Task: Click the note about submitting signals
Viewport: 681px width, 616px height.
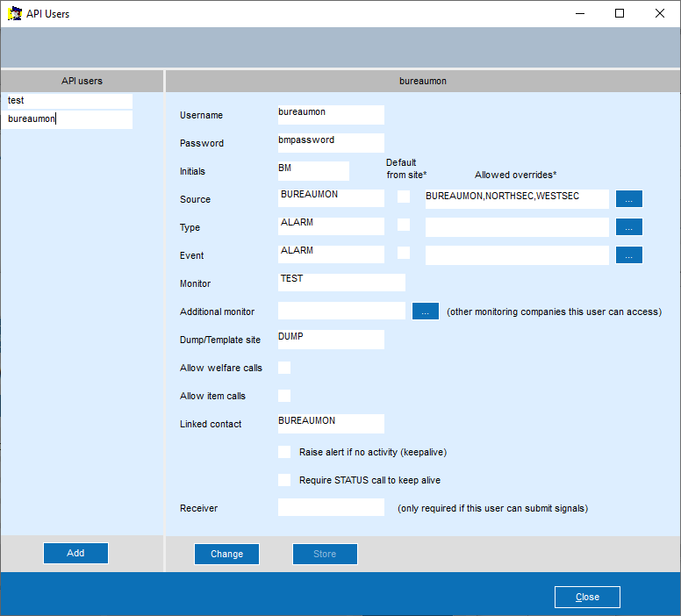Action: pyautogui.click(x=493, y=508)
